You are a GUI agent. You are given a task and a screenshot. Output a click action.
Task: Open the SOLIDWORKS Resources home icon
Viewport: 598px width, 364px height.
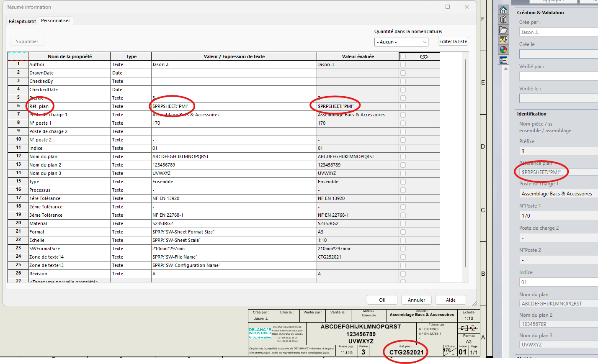coord(503,10)
